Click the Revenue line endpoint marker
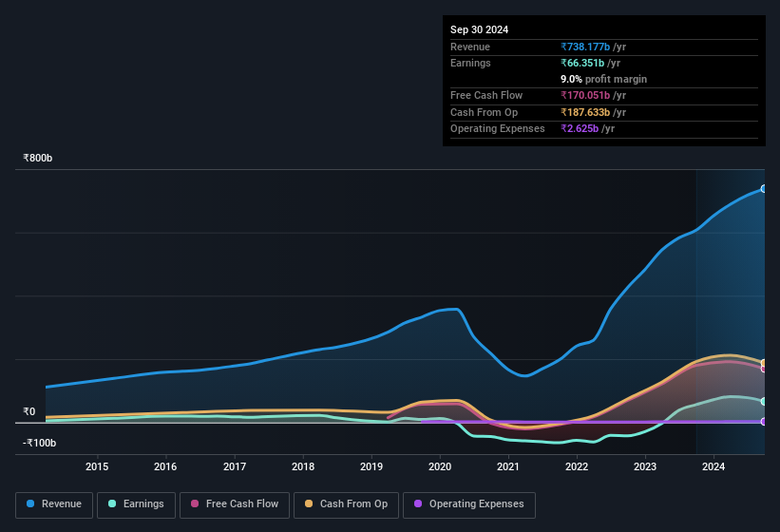The image size is (780, 532). click(x=763, y=189)
